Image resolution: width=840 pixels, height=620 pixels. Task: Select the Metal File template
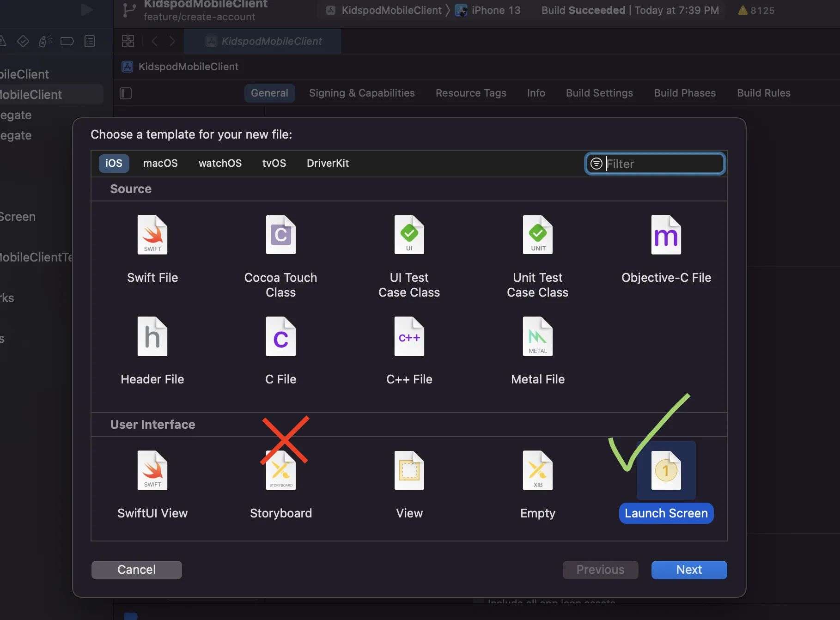tap(538, 351)
